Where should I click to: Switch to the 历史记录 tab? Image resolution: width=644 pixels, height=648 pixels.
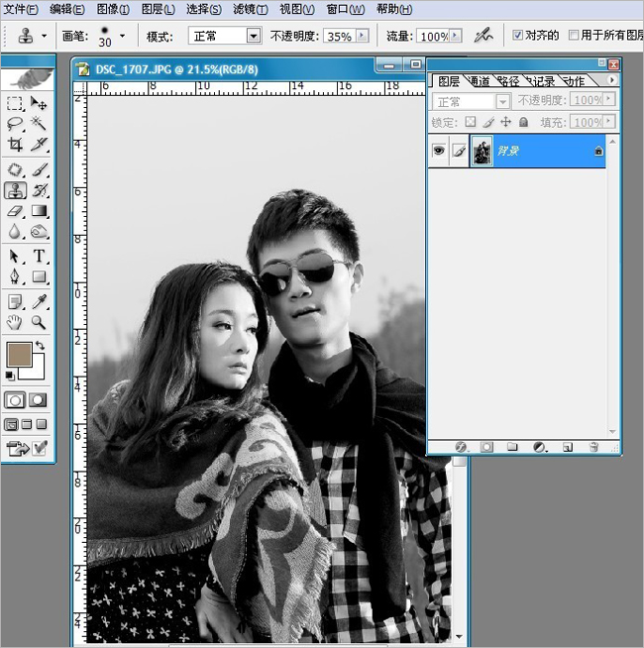(x=542, y=81)
